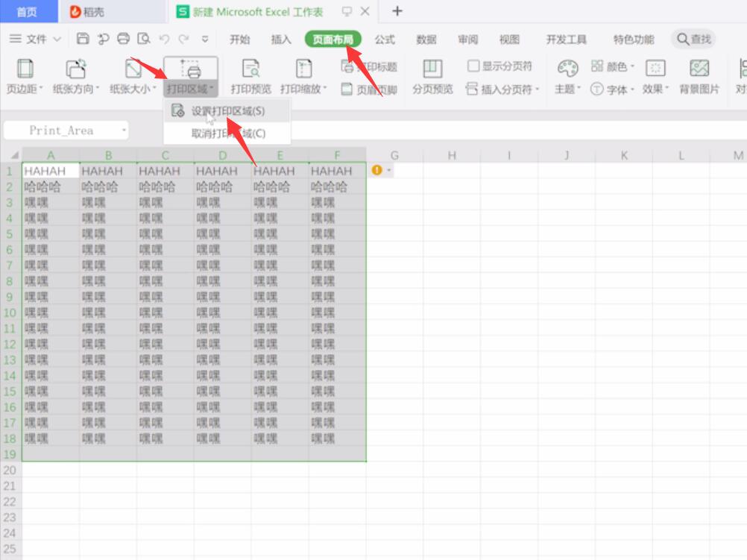Click the Print Preview magnifier quick icon
The image size is (747, 560).
point(143,39)
